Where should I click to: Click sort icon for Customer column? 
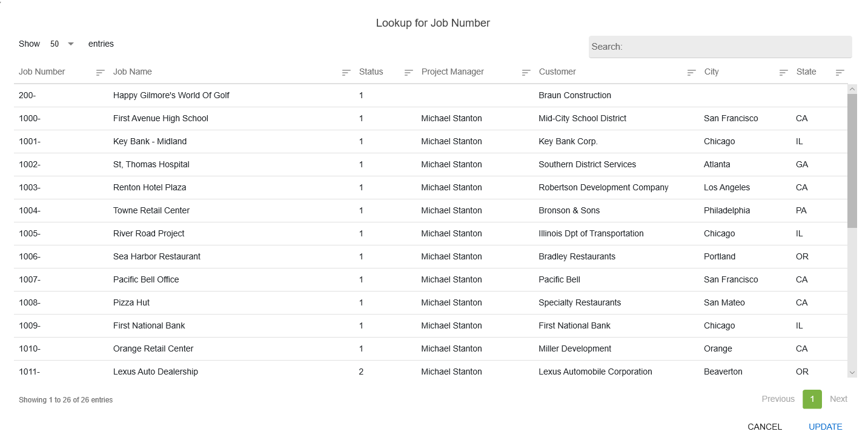pyautogui.click(x=692, y=72)
